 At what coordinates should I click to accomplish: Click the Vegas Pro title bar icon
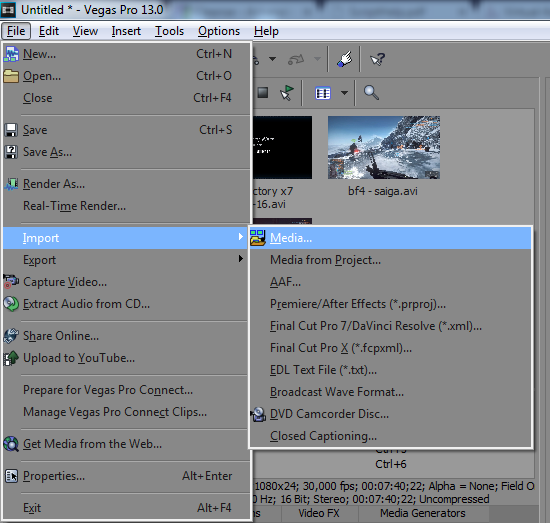coord(8,10)
